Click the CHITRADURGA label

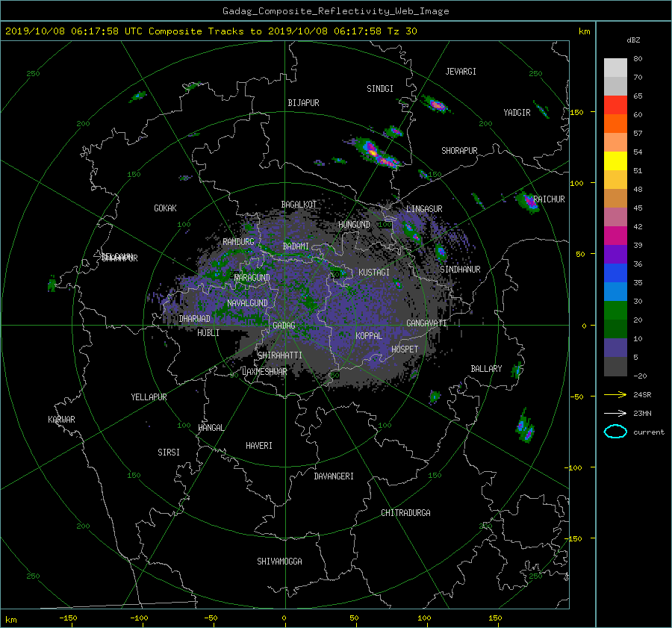pos(405,513)
